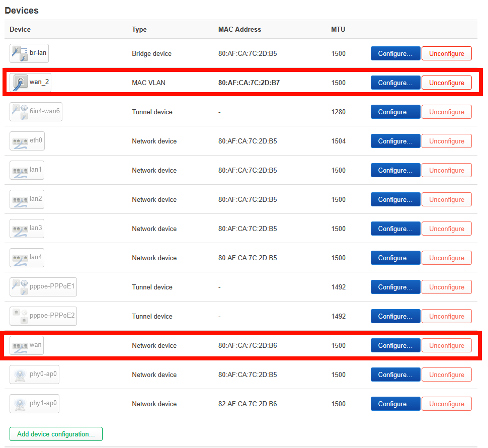
Task: Add a new device configuration
Action: pyautogui.click(x=56, y=434)
